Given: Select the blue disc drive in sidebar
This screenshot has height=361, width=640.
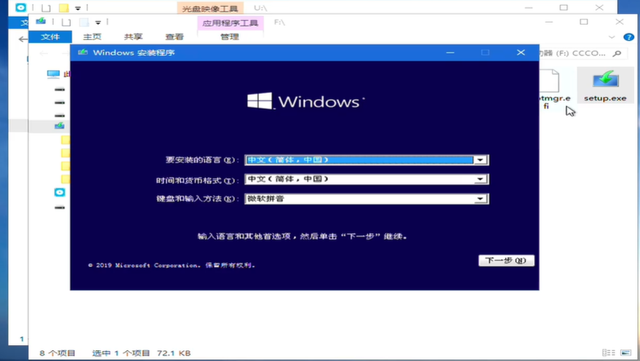Looking at the screenshot, I should click(60, 192).
